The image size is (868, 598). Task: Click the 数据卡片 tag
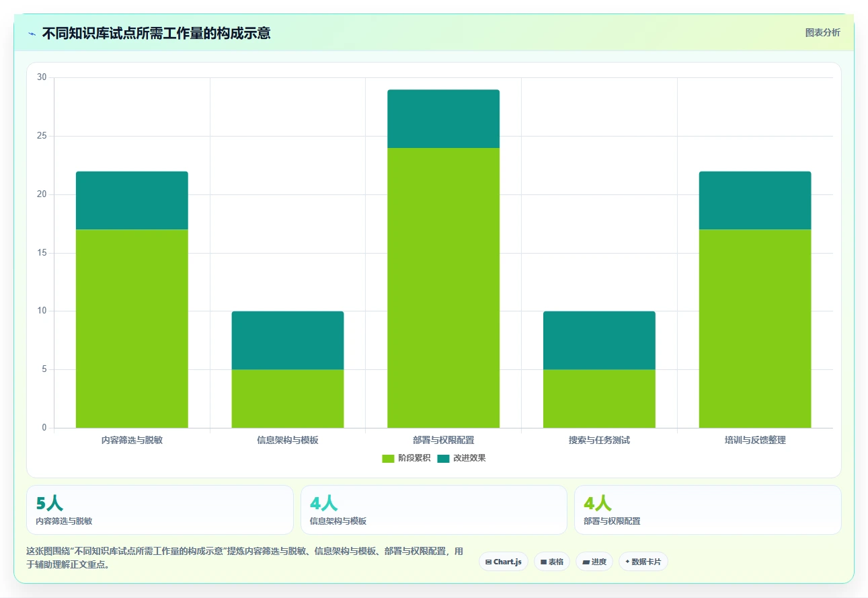pyautogui.click(x=643, y=562)
